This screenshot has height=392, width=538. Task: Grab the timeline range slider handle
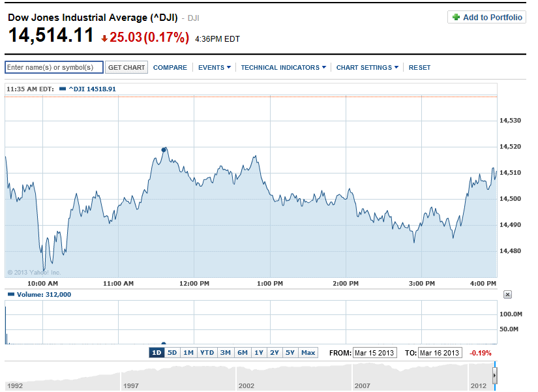click(x=495, y=376)
